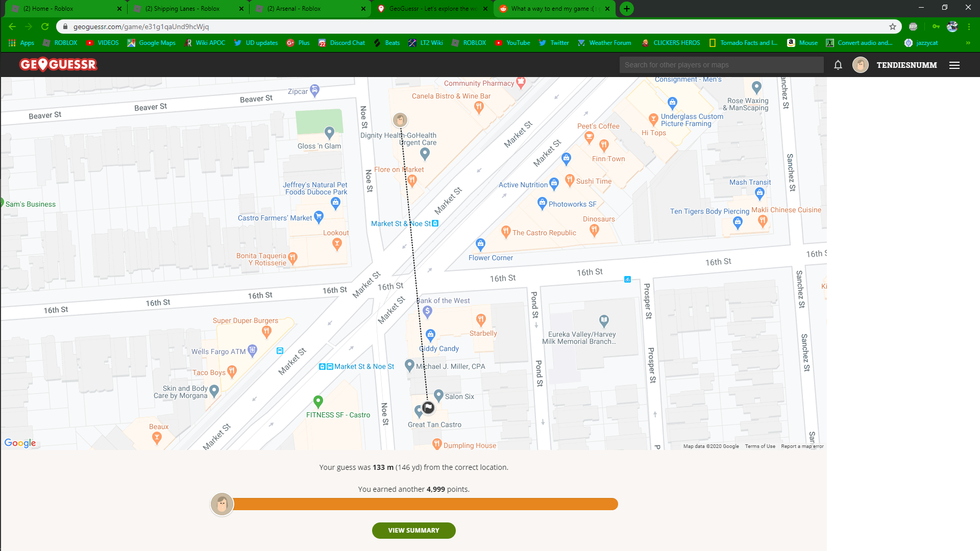
Task: Open the Terms of Use link
Action: click(x=759, y=446)
